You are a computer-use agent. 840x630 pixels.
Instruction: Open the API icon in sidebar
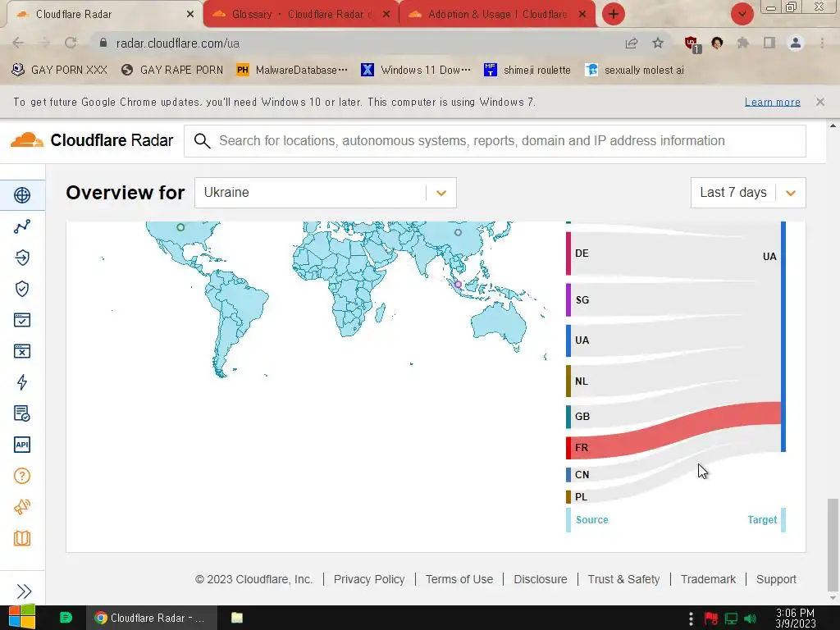click(22, 445)
